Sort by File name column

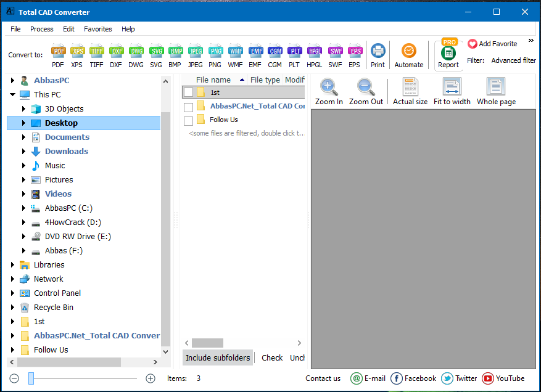tap(214, 80)
